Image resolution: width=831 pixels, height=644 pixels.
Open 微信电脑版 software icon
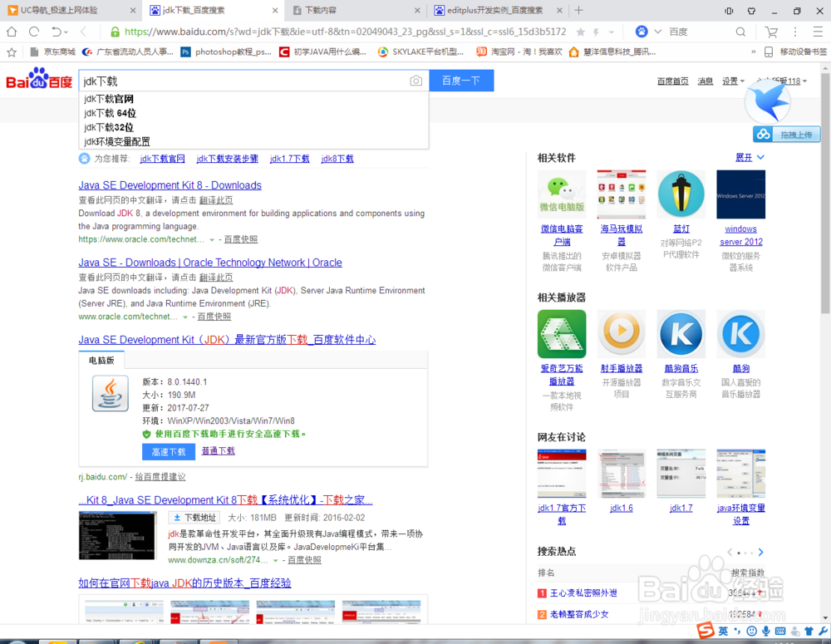point(562,194)
